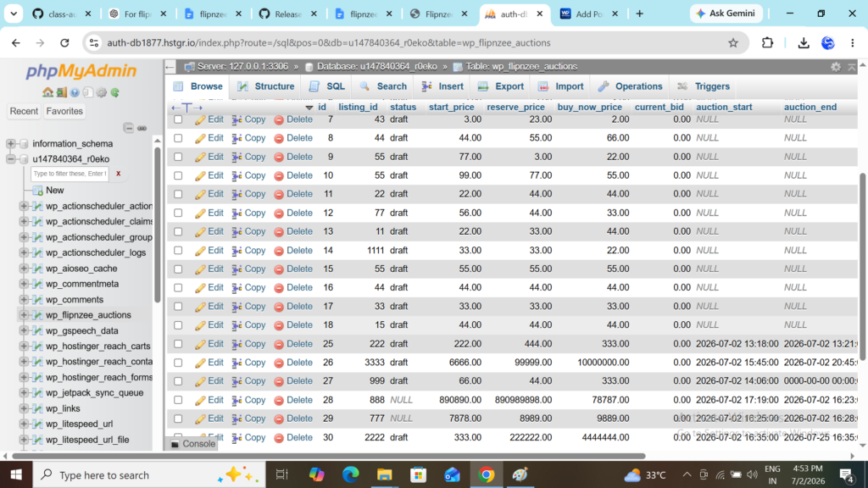
Task: Sort by the start_price column header
Action: coord(451,108)
